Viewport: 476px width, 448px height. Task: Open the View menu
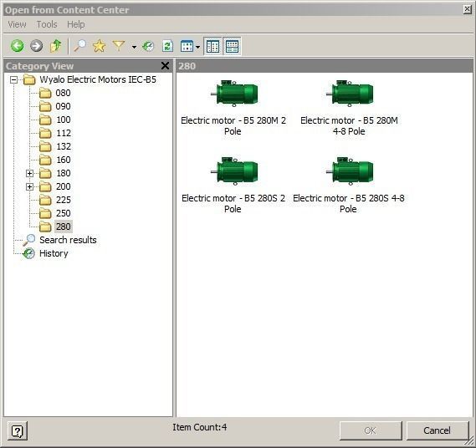click(x=17, y=24)
